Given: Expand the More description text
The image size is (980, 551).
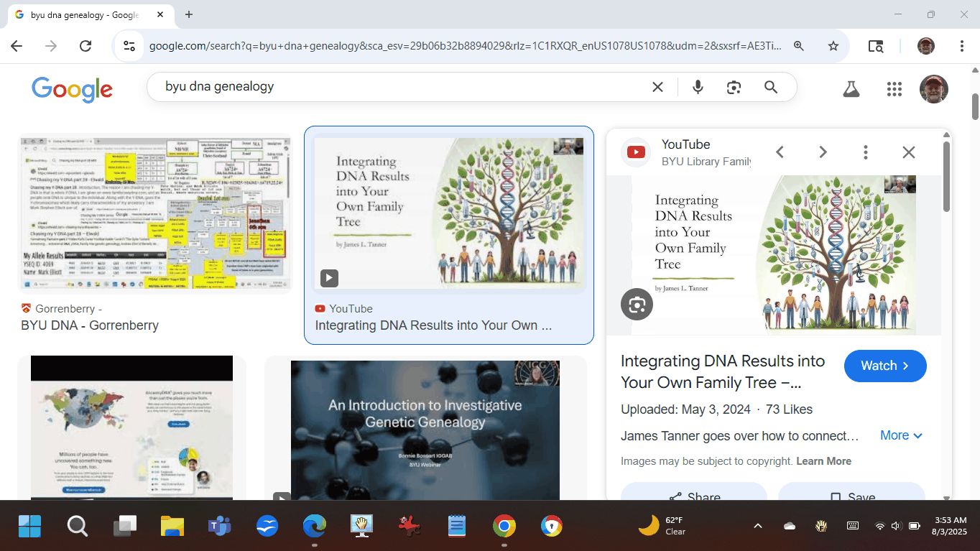Looking at the screenshot, I should (x=901, y=435).
